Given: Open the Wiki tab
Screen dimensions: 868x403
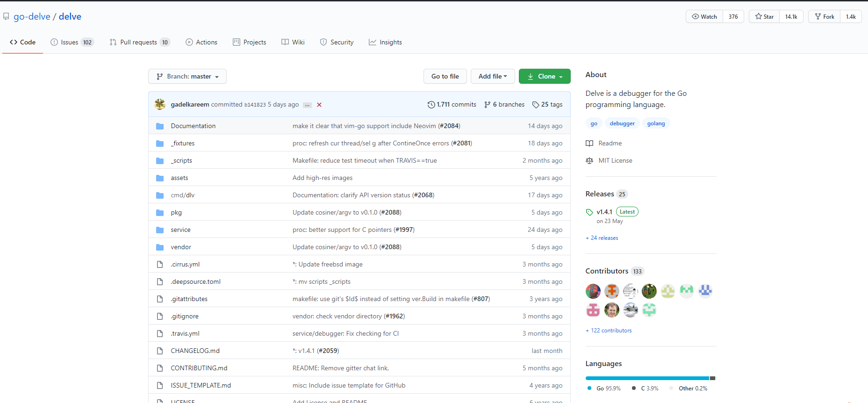Looking at the screenshot, I should (293, 42).
